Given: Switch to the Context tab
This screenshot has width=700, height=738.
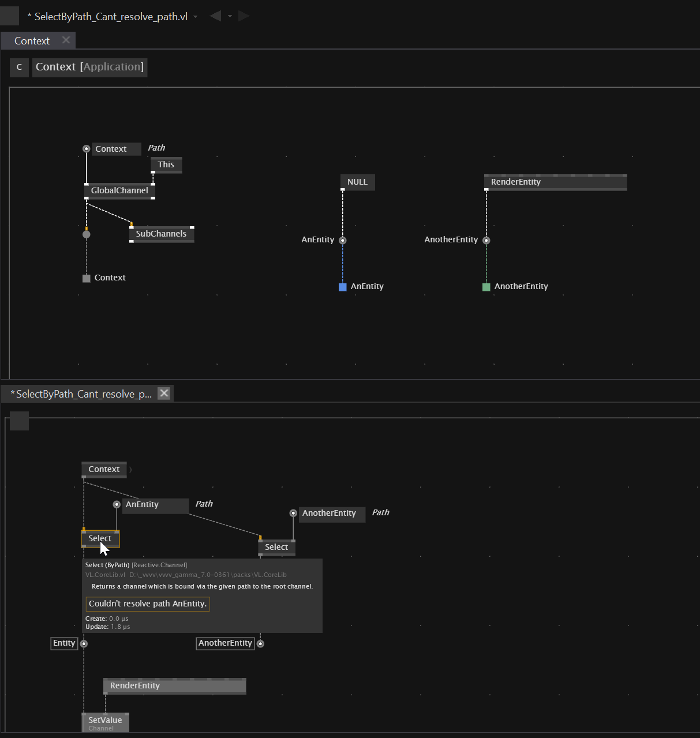Looking at the screenshot, I should [x=32, y=41].
